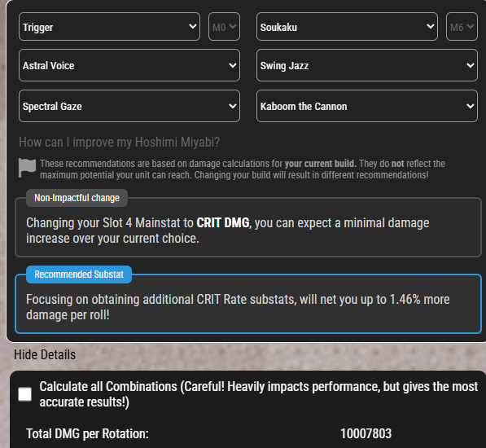This screenshot has height=448, width=486.
Task: Click the CRIT Rate substats recommendation box
Action: click(248, 304)
